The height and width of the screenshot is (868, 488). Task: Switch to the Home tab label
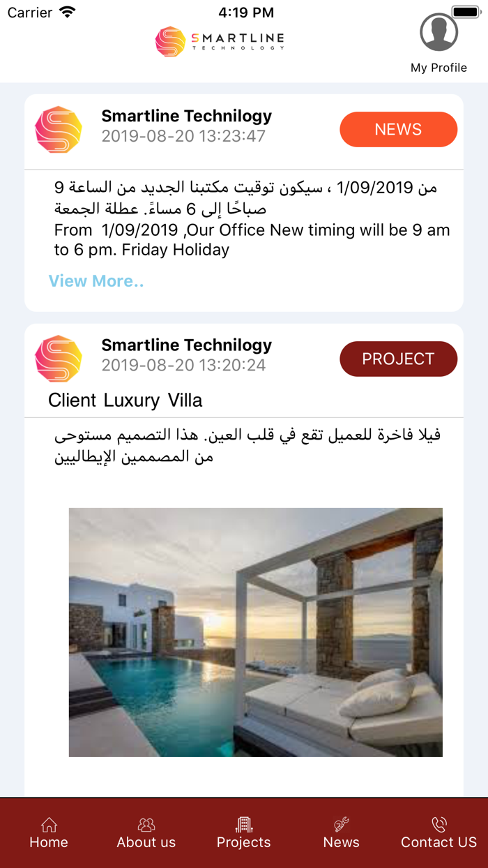pyautogui.click(x=49, y=842)
